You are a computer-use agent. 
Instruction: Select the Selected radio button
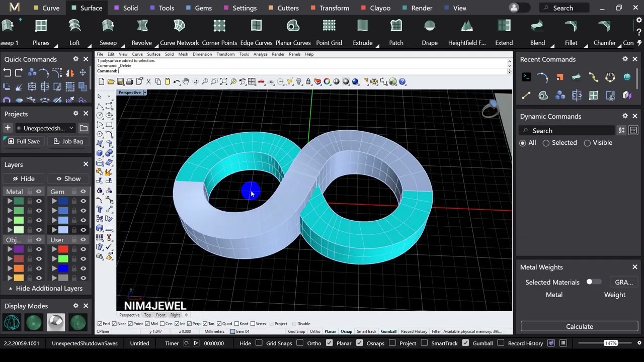click(x=546, y=143)
